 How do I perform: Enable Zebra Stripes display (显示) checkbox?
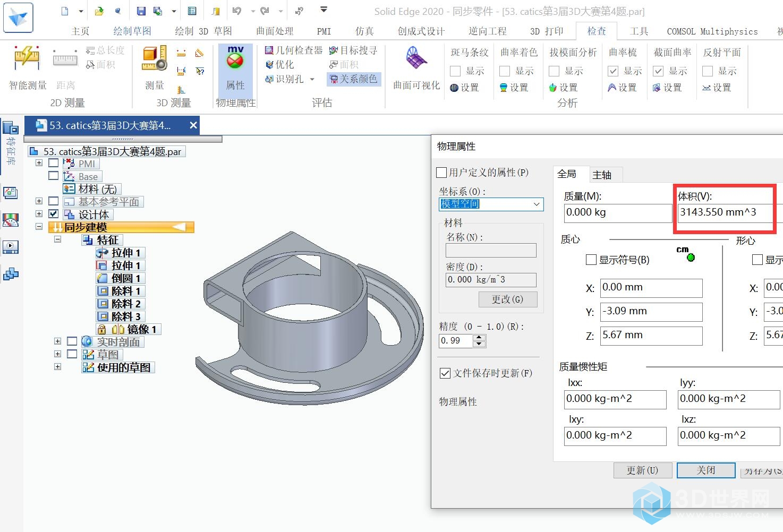pyautogui.click(x=455, y=71)
